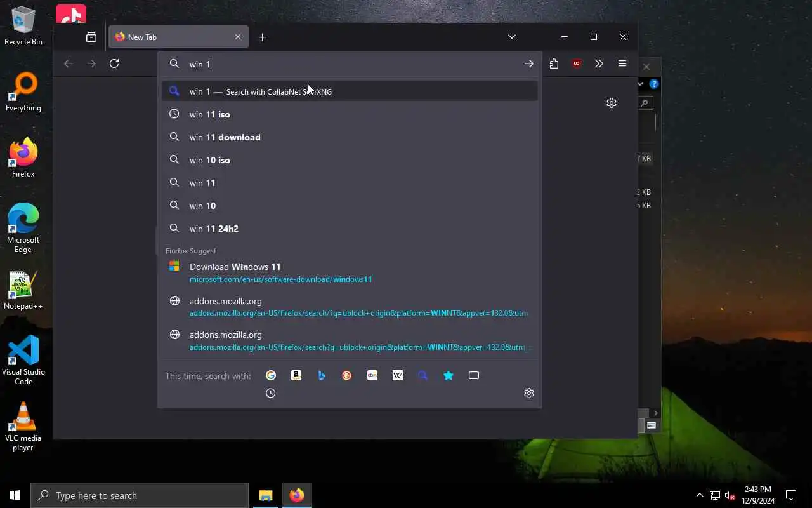This screenshot has height=508, width=812.
Task: Reload the current page
Action: click(x=114, y=63)
